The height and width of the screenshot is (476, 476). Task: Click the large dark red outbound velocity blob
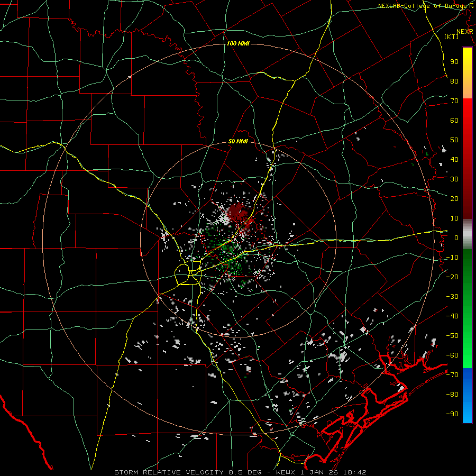point(237,212)
